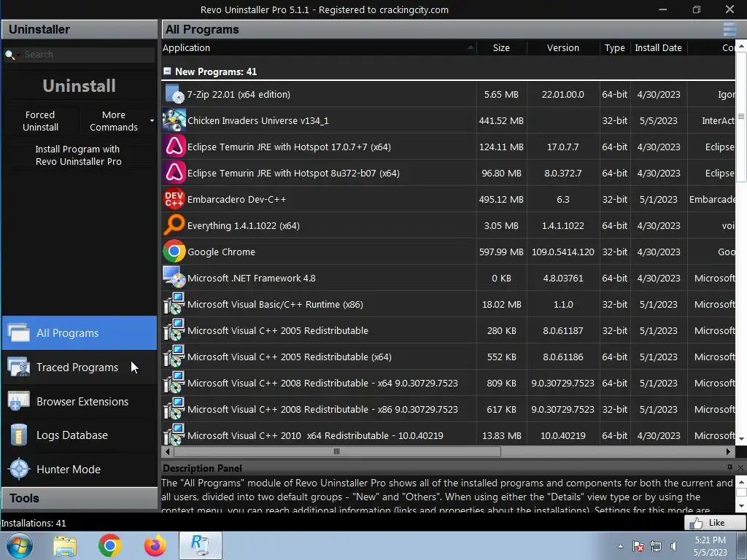Click the Everything 1.4.1.1022 magnifier icon

pyautogui.click(x=174, y=225)
